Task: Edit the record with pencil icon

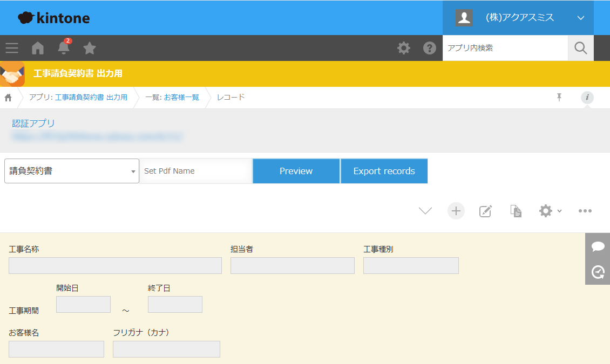Action: pyautogui.click(x=486, y=211)
